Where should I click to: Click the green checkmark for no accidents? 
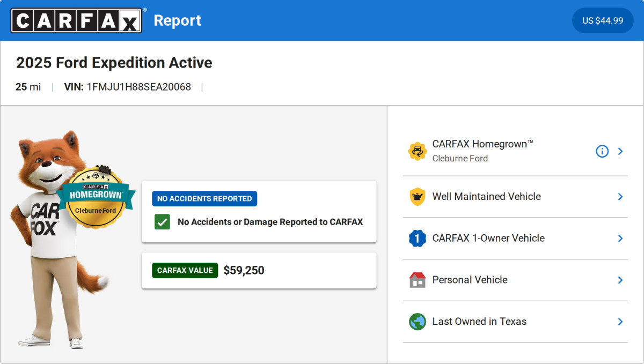pyautogui.click(x=162, y=222)
